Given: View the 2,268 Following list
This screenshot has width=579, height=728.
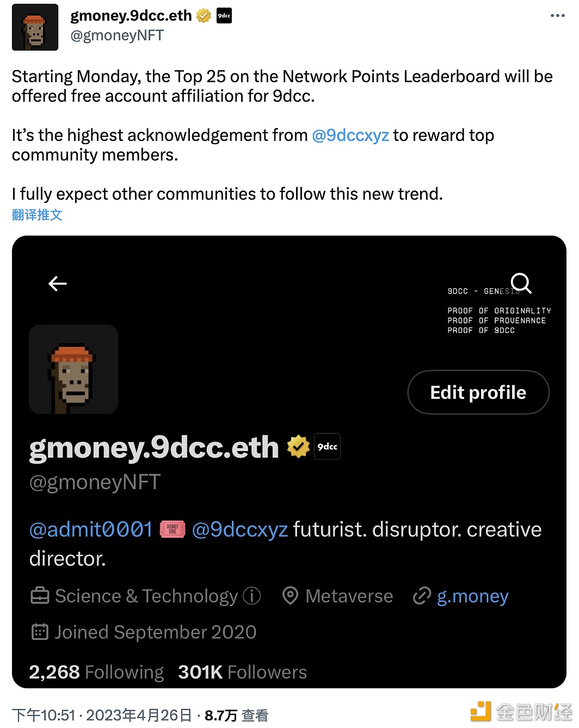Looking at the screenshot, I should point(96,672).
